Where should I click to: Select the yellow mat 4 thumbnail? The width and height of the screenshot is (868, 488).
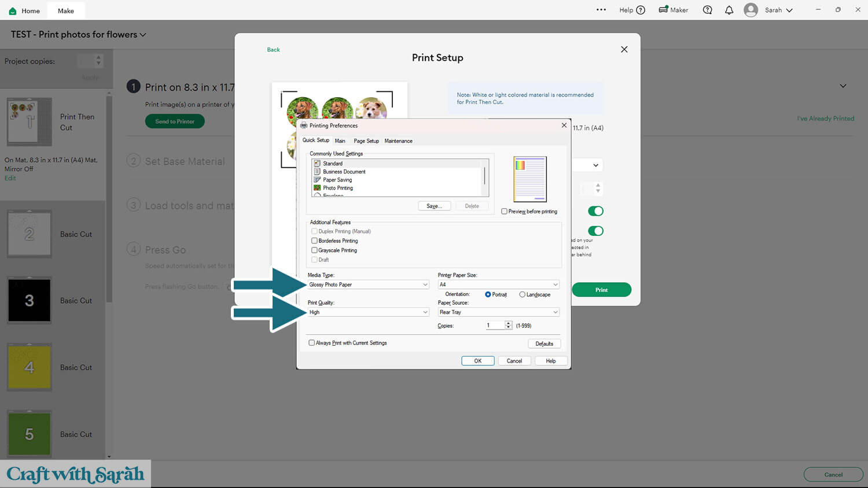(30, 367)
